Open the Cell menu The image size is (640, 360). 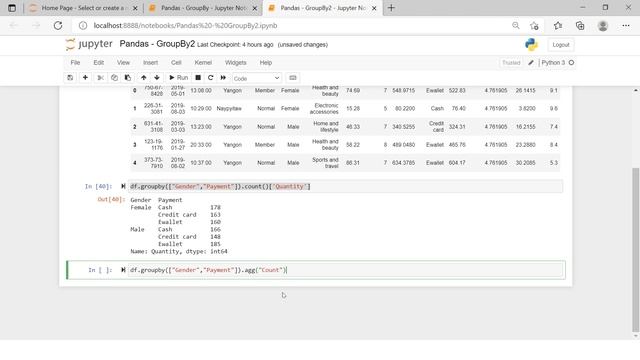[x=176, y=63]
